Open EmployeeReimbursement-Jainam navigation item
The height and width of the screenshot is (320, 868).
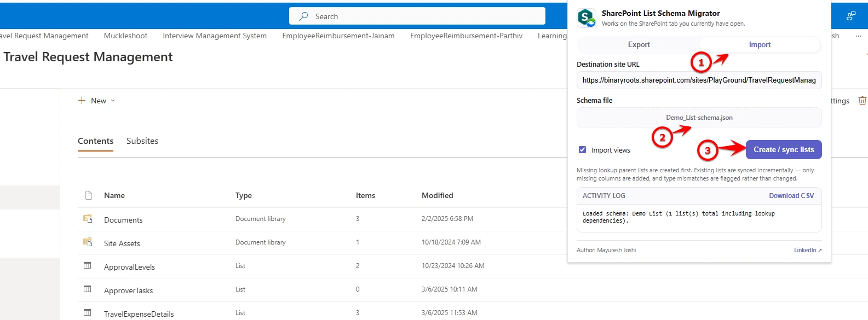[x=338, y=36]
